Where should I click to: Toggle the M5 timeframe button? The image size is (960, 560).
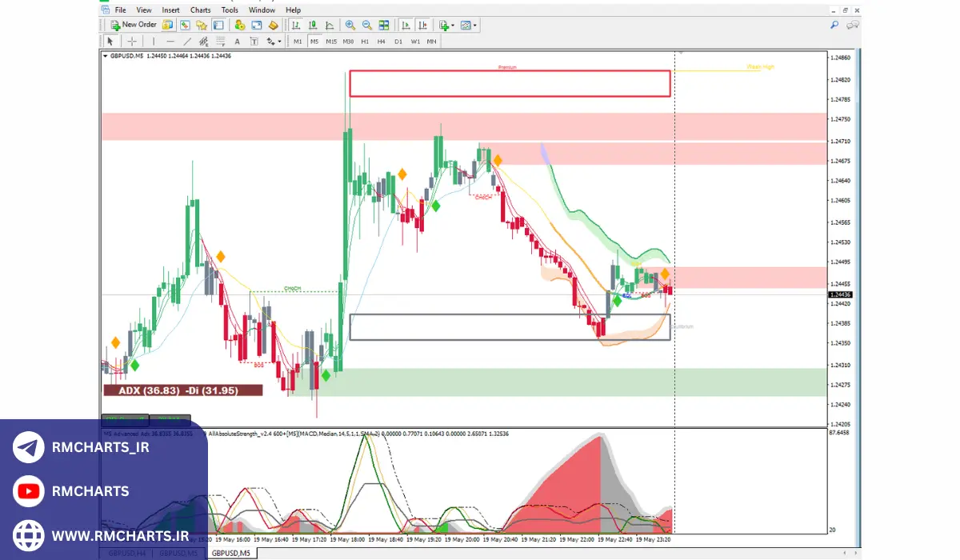click(x=314, y=41)
